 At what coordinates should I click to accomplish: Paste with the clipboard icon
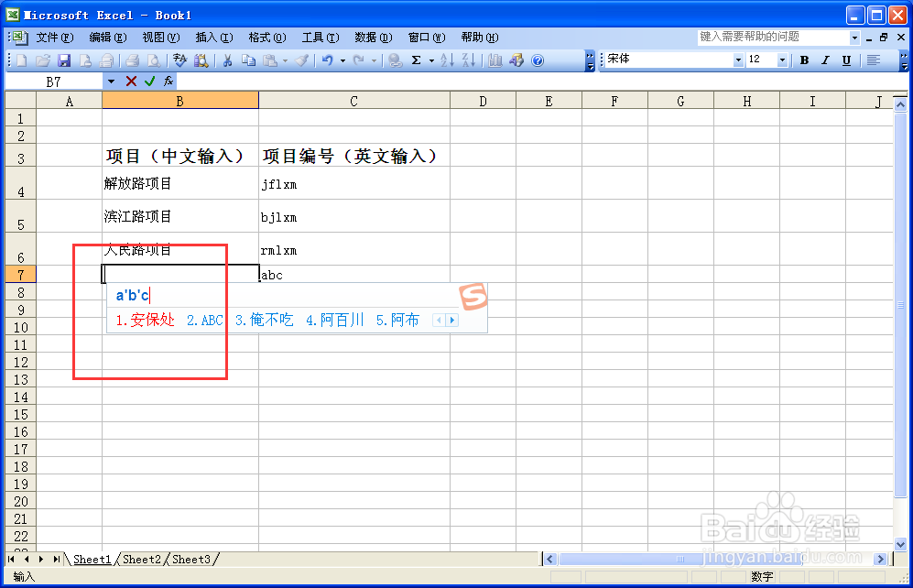coord(269,60)
